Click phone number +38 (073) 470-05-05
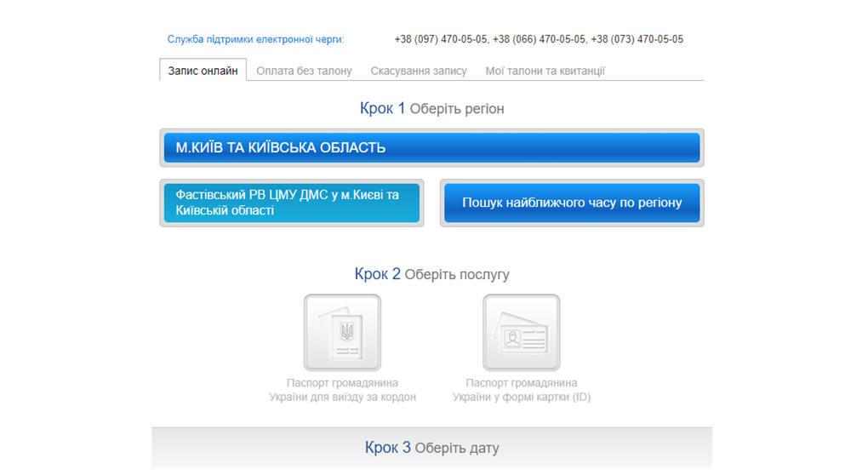The width and height of the screenshot is (868, 475). (637, 39)
